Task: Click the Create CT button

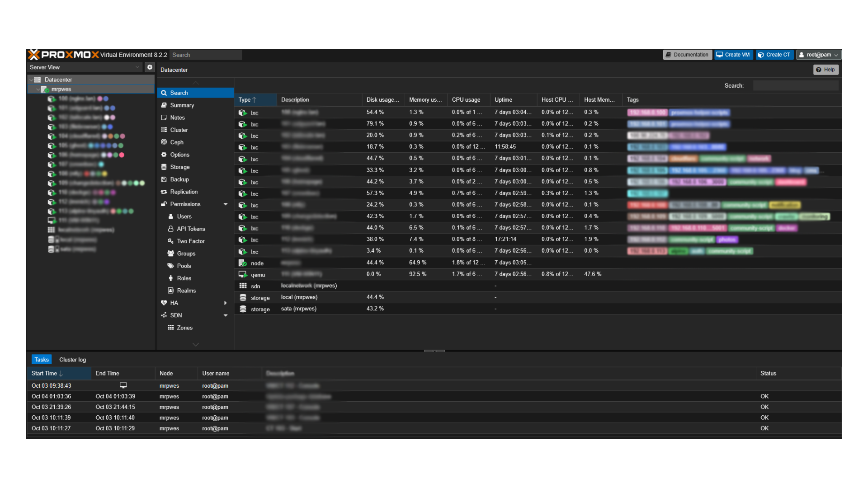Action: click(774, 55)
